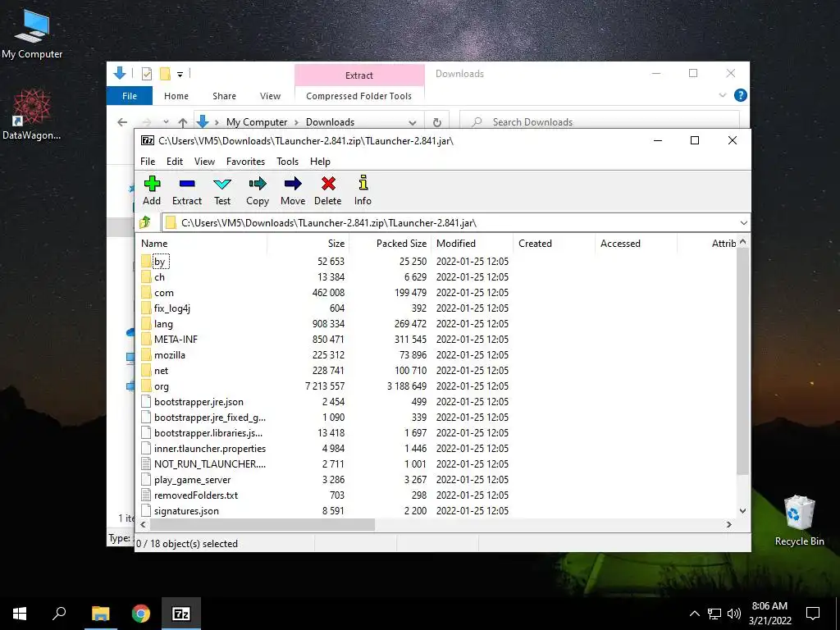Viewport: 840px width, 630px height.
Task: Click the Explorer back arrow
Action: pos(122,122)
